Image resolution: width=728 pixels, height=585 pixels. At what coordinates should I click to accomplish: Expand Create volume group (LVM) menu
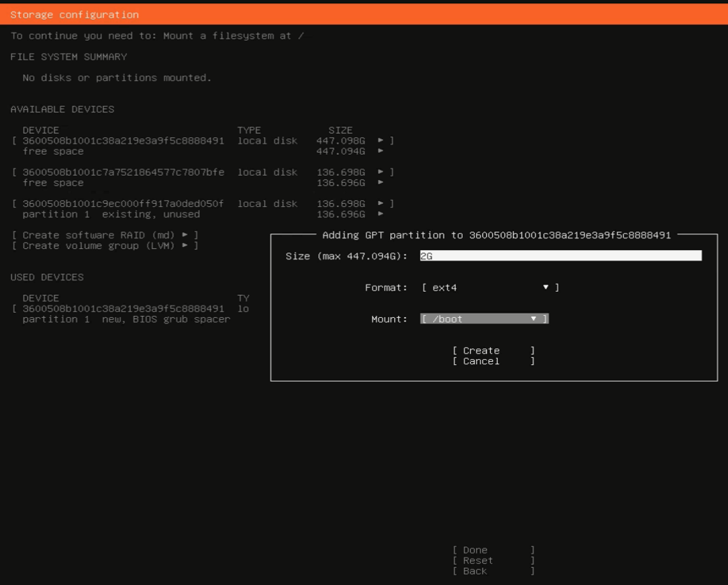point(105,246)
